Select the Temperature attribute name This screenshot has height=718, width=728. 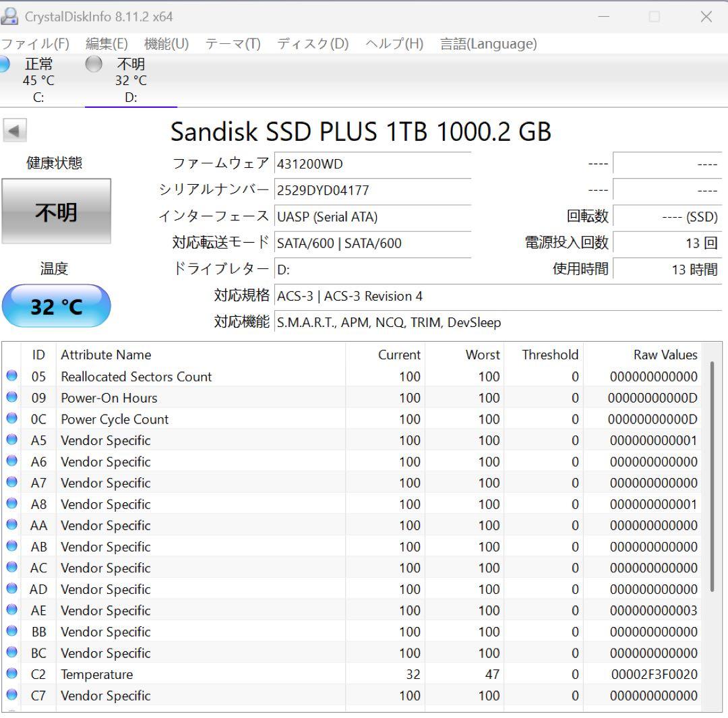click(96, 674)
